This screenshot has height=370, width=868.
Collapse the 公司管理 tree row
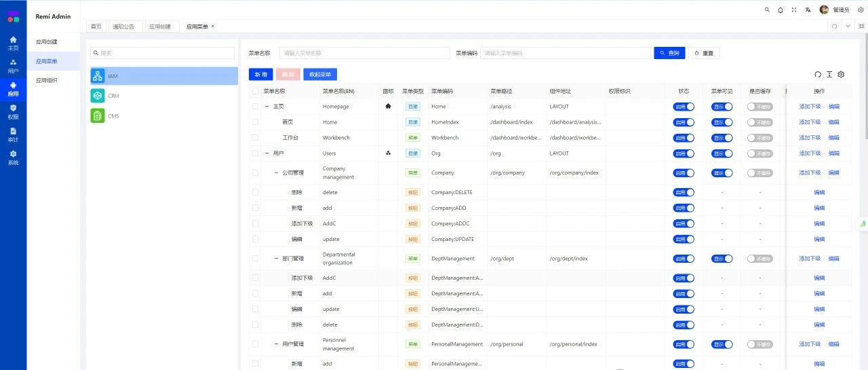(x=277, y=173)
